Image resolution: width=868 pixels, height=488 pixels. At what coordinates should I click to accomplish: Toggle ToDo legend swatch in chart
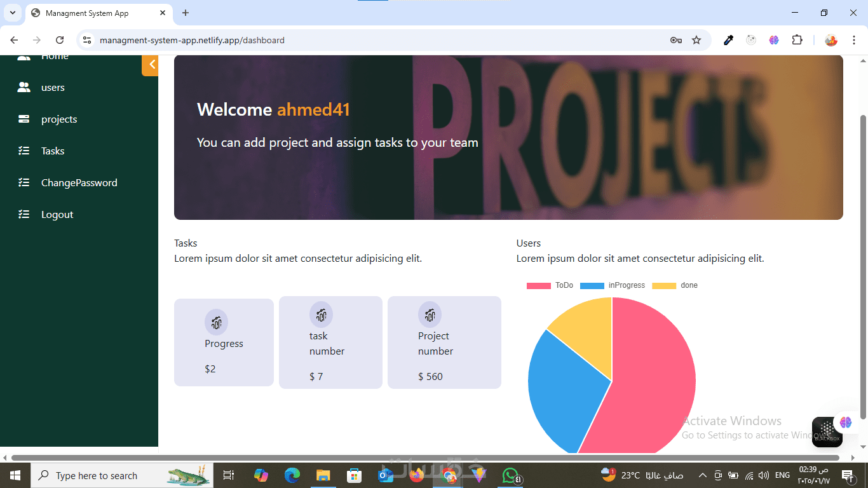pos(538,286)
